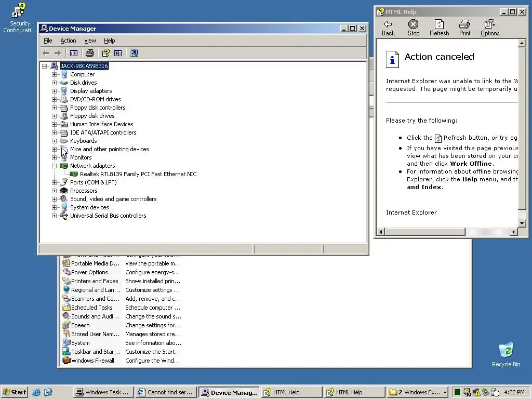Expand the DVD/CD-ROM drives node
The width and height of the screenshot is (532, 399).
coord(54,99)
